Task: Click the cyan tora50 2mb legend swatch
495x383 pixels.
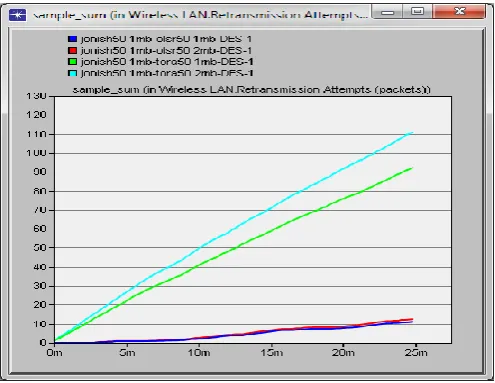Action: click(72, 73)
